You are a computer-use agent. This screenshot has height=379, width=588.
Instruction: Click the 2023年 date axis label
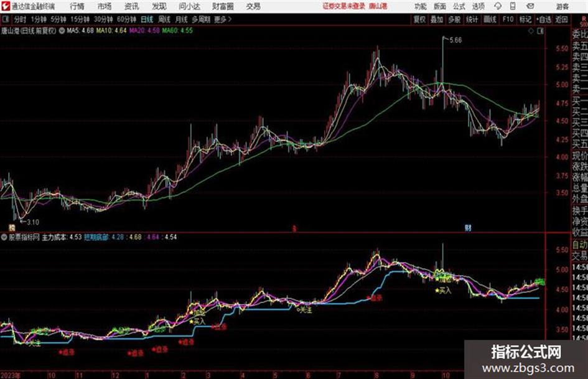pyautogui.click(x=11, y=375)
